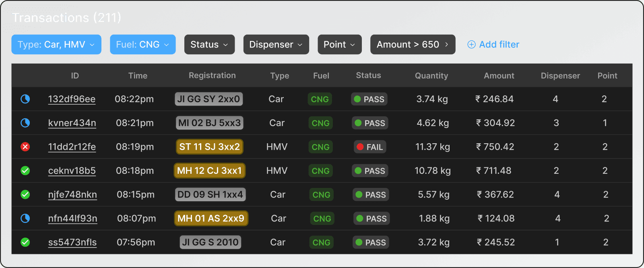The height and width of the screenshot is (268, 644).
Task: Click the green success icon for njfe748nkn
Action: pos(25,194)
